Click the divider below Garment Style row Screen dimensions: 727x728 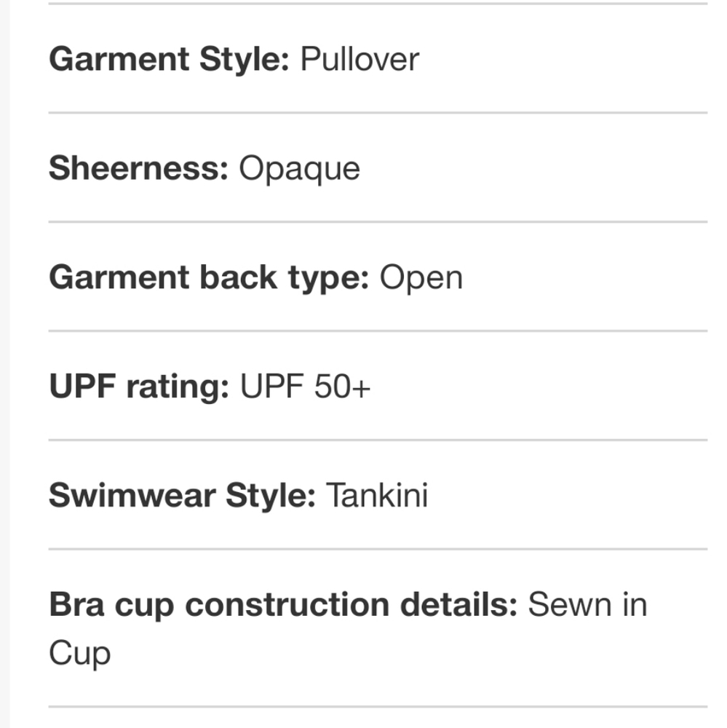378,113
